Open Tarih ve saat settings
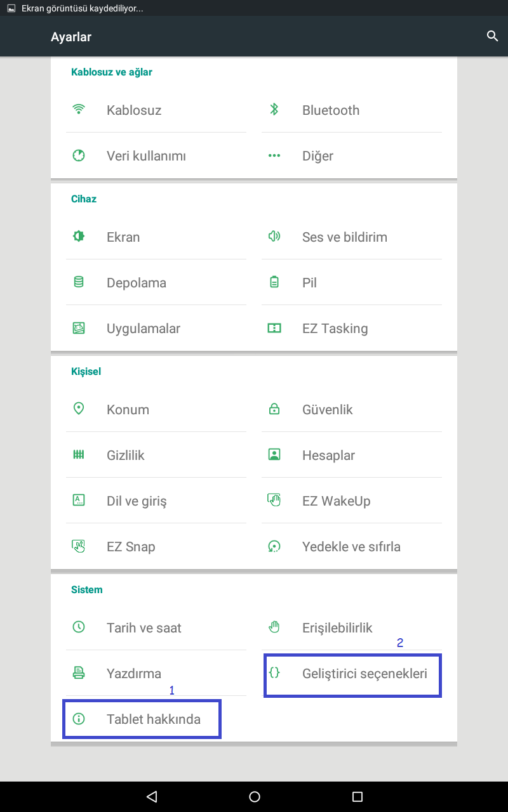Viewport: 508px width, 812px height. [x=144, y=628]
